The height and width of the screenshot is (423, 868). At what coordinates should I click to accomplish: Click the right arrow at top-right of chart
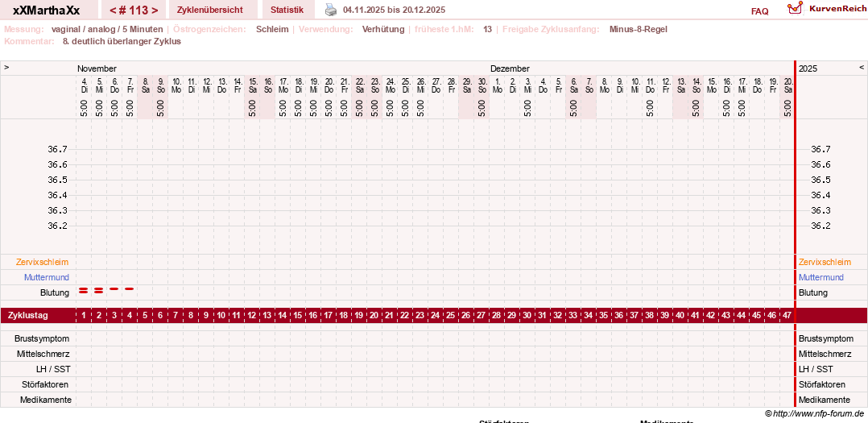pos(862,68)
